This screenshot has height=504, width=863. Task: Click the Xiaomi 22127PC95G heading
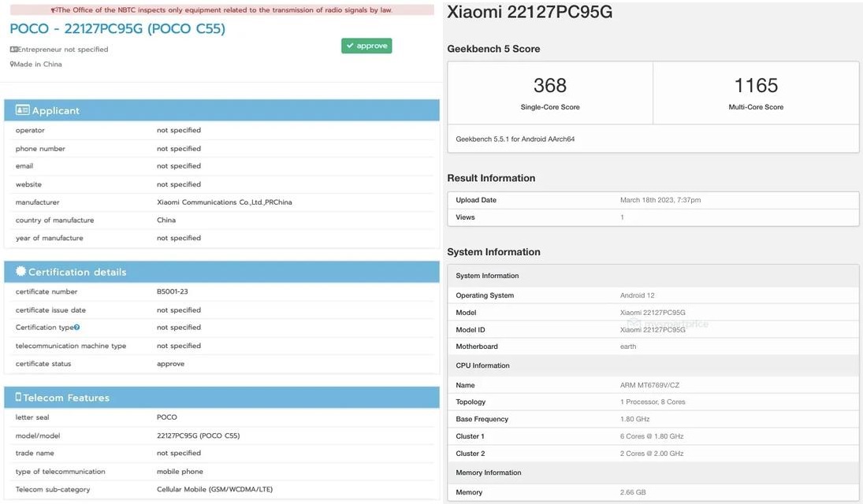[530, 12]
